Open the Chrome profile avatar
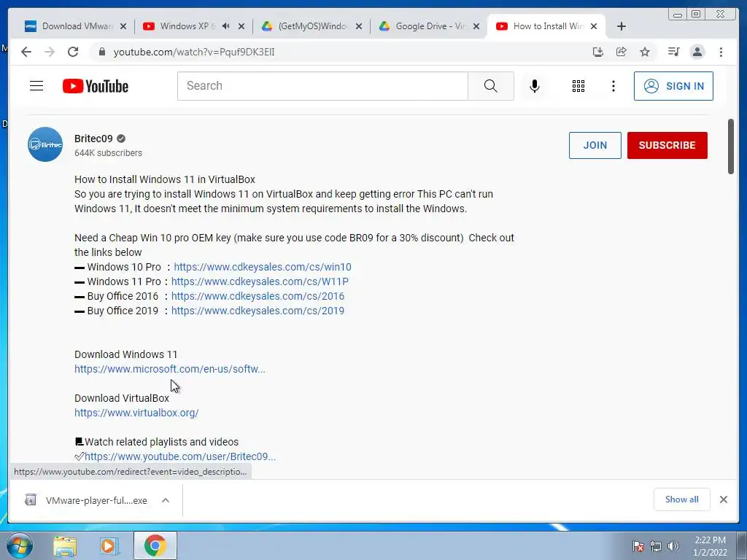Screen dimensions: 747x560 click(697, 52)
